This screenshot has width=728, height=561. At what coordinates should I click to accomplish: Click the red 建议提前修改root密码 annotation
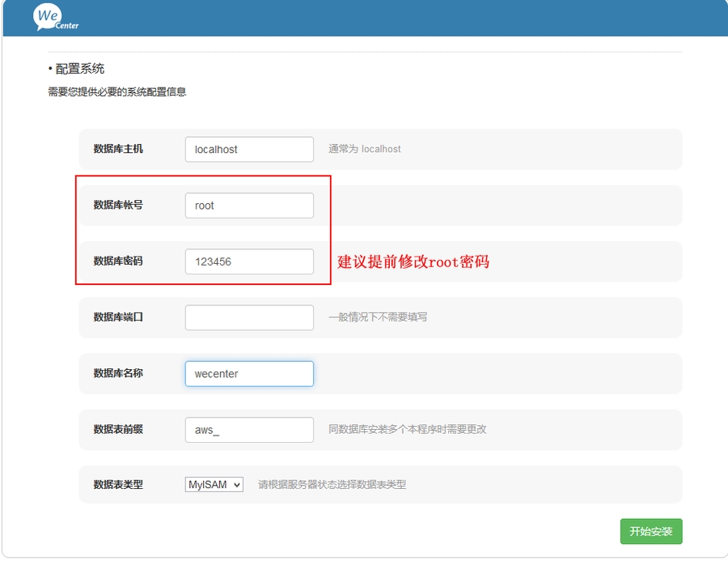[413, 261]
